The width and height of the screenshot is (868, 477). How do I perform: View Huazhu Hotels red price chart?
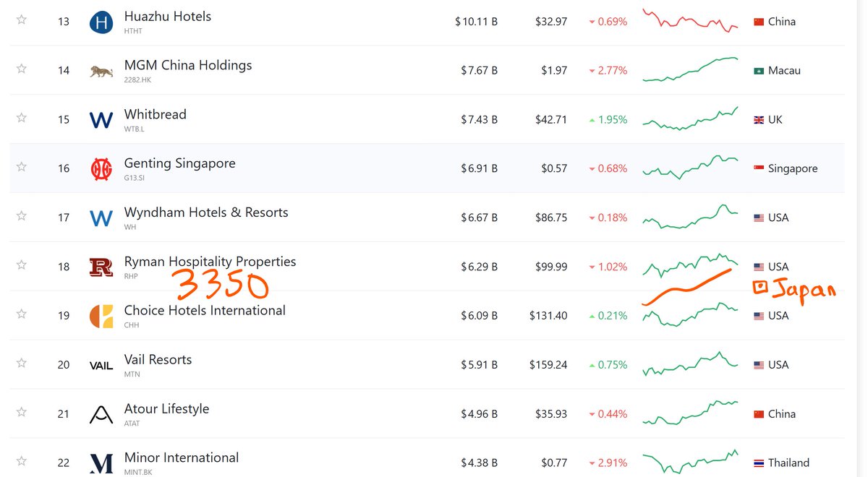[x=690, y=21]
